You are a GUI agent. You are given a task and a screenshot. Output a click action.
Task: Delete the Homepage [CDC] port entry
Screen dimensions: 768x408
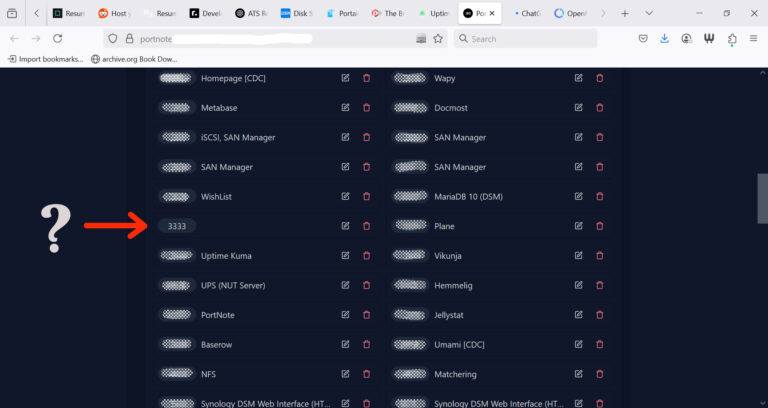(x=366, y=78)
